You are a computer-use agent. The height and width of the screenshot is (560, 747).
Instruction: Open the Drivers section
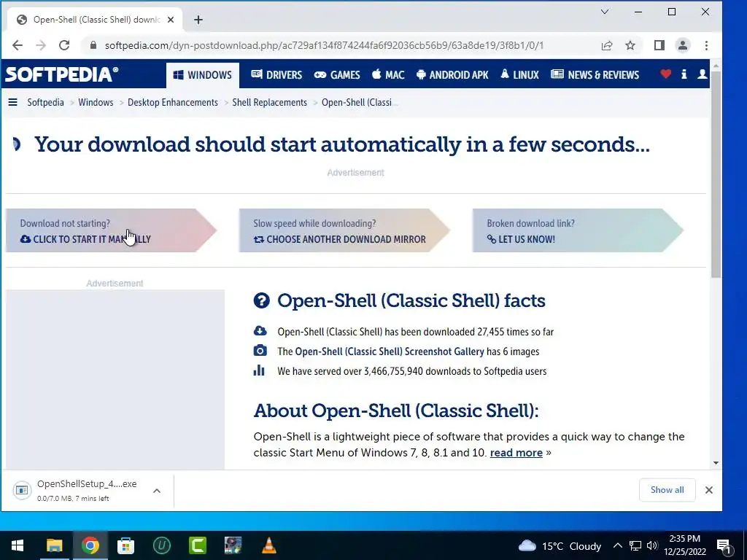point(276,75)
